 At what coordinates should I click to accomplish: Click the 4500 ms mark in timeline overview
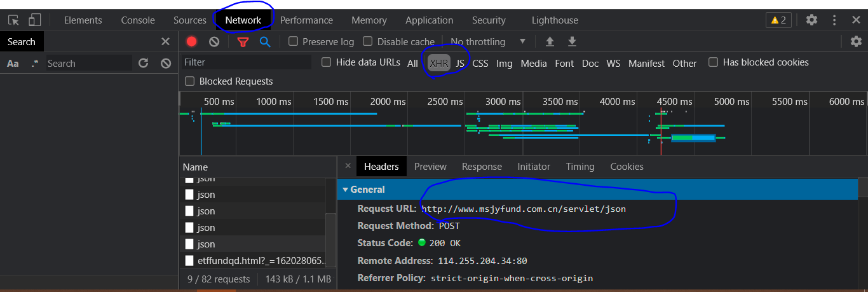(674, 101)
